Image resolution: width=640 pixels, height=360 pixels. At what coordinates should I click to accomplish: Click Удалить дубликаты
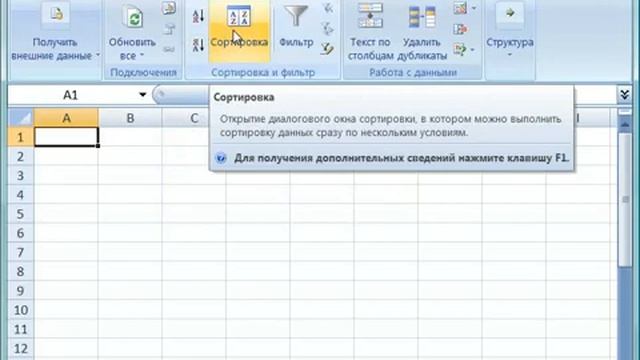pos(422,31)
